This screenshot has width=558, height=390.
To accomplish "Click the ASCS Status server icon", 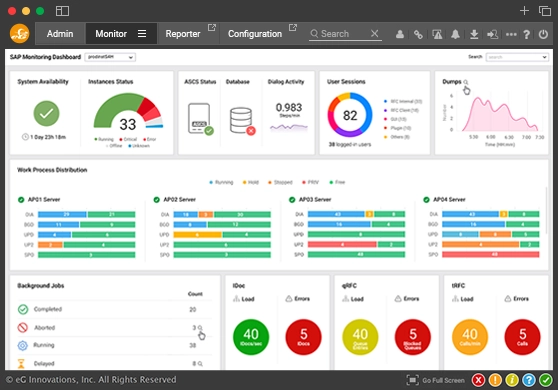I will (200, 119).
